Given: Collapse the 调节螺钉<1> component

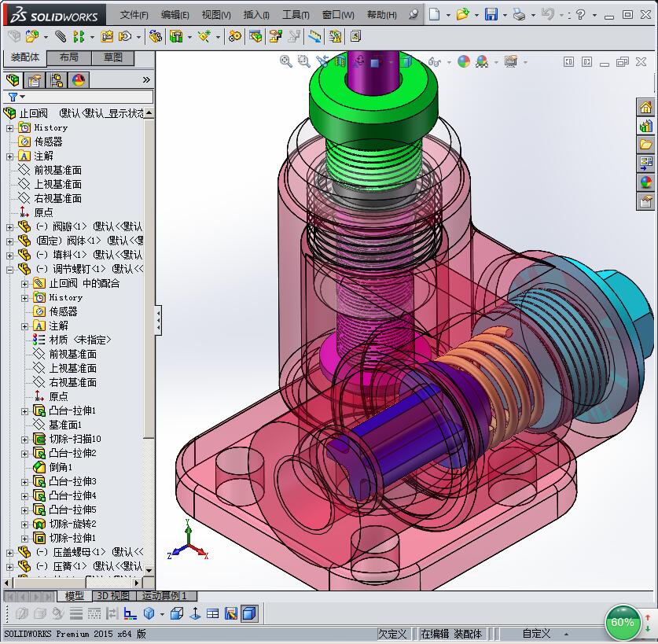Looking at the screenshot, I should click(x=9, y=270).
